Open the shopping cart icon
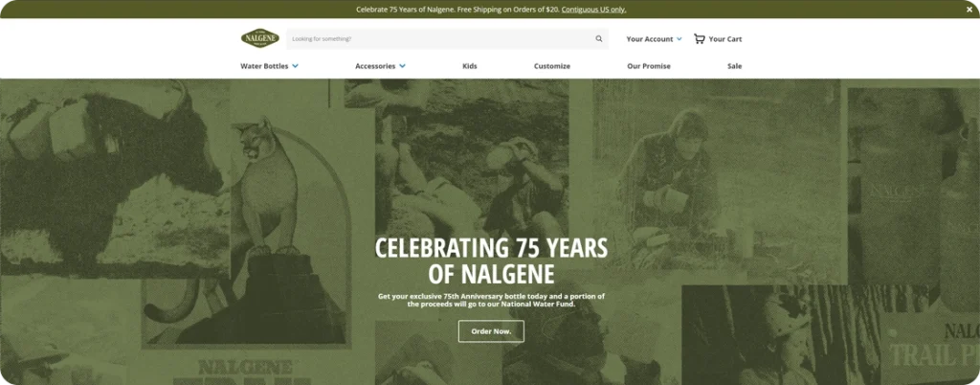 (700, 38)
